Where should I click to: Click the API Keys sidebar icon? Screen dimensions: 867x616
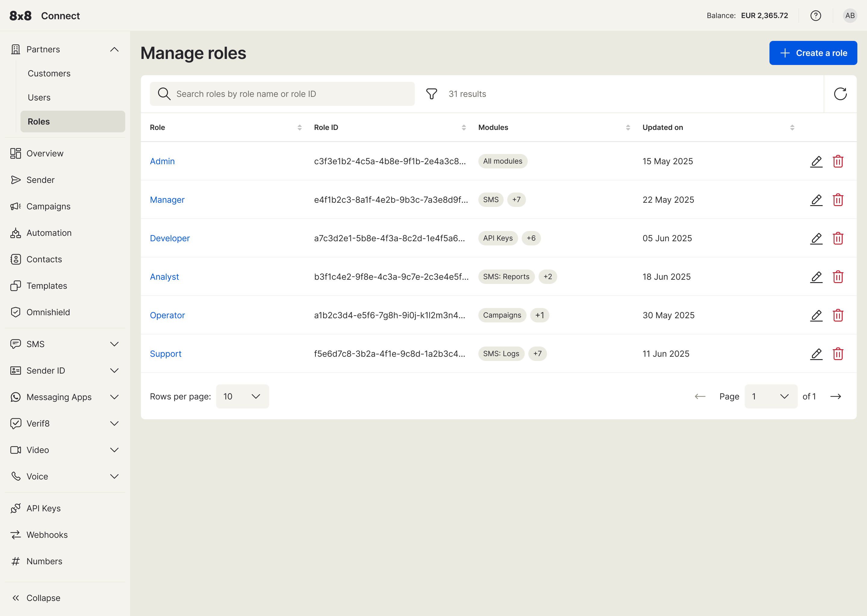[16, 508]
